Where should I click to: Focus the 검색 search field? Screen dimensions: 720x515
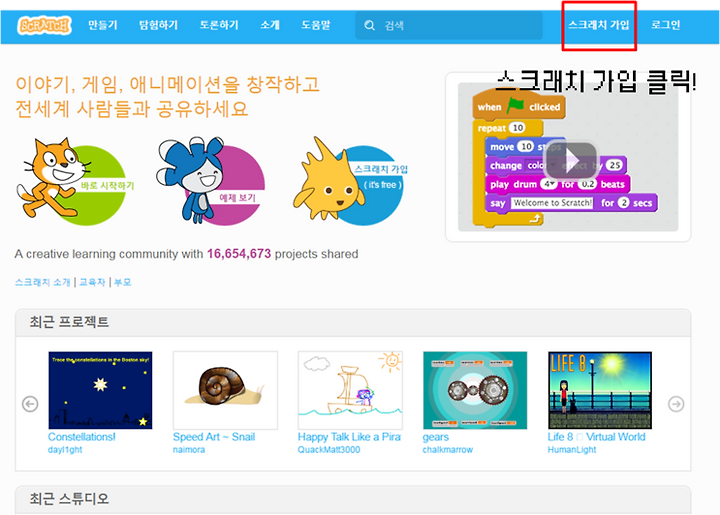[x=449, y=25]
